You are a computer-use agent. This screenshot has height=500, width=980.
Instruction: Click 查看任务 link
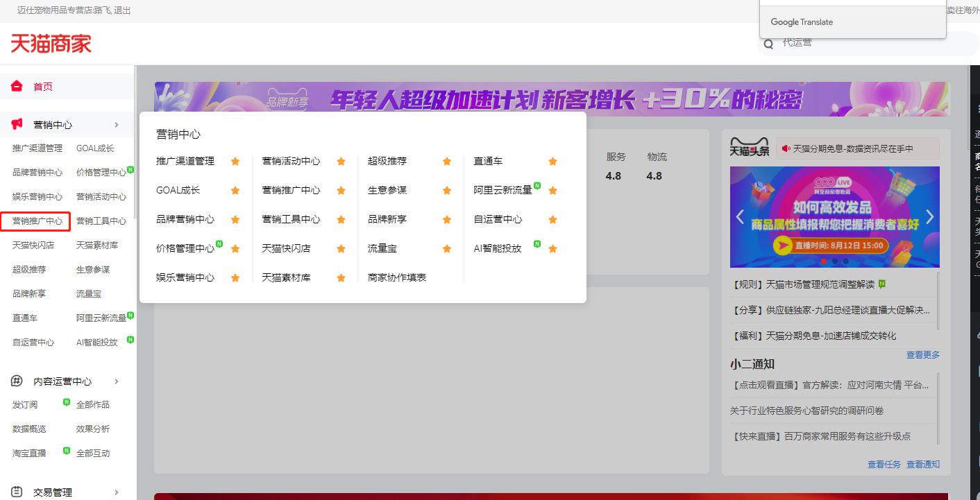click(x=884, y=464)
